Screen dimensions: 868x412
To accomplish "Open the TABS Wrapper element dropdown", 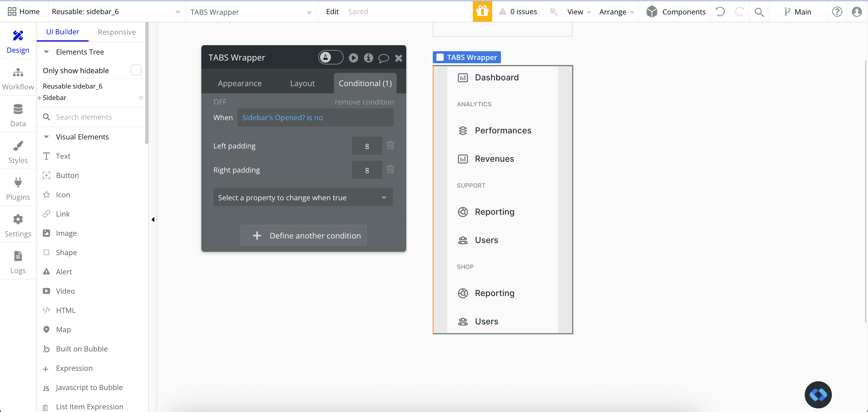I will click(251, 12).
